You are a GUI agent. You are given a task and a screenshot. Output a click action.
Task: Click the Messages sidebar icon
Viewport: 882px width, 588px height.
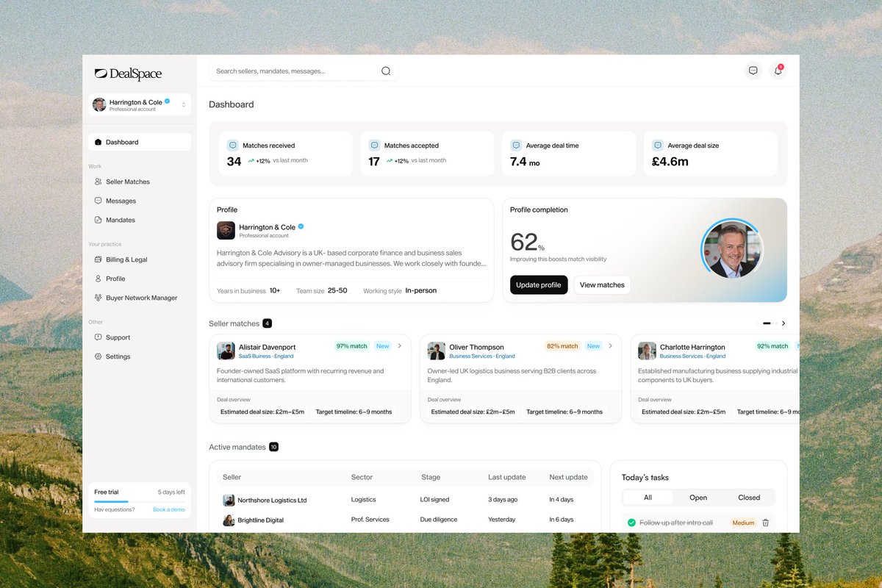[98, 201]
